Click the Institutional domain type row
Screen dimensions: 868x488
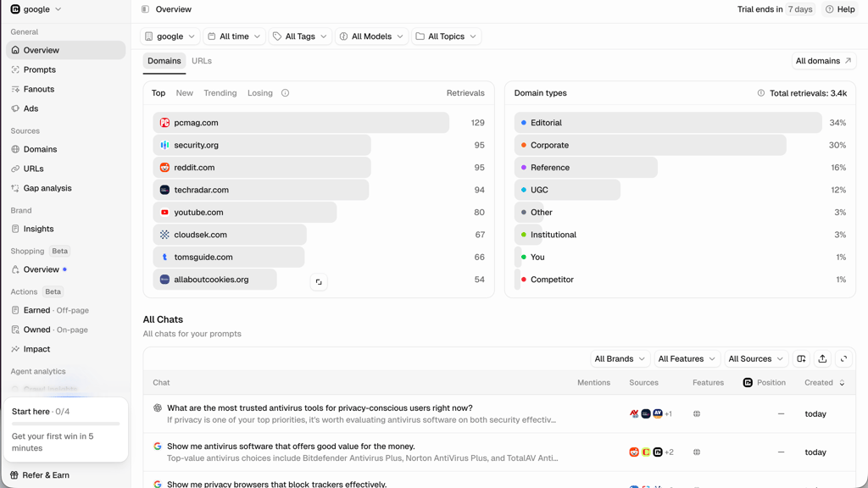pyautogui.click(x=680, y=235)
